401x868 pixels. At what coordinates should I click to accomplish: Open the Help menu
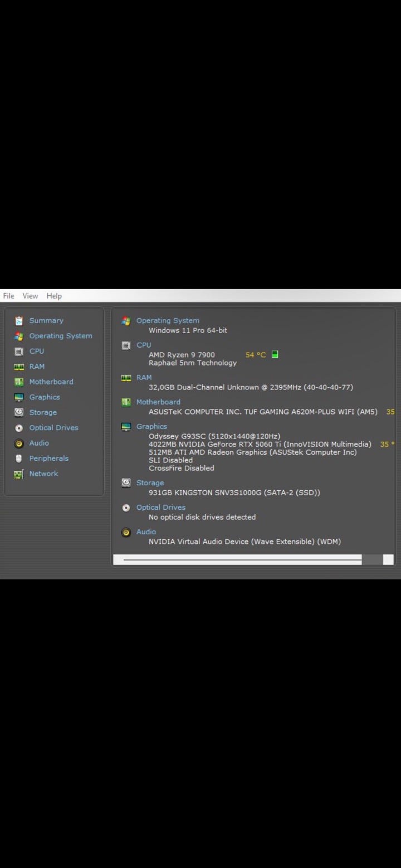tap(54, 296)
